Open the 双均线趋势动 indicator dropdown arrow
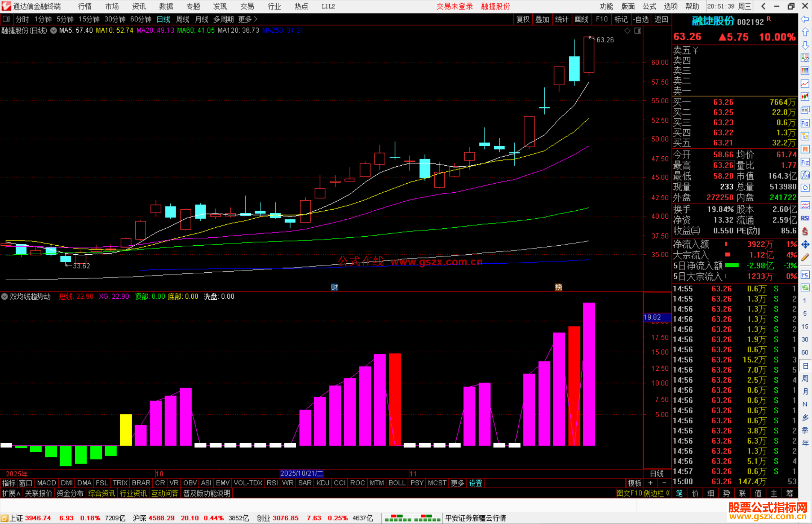The image size is (812, 524). tap(5, 296)
